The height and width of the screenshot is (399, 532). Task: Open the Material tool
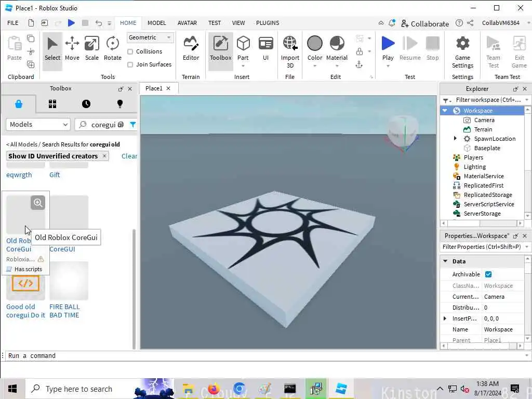pyautogui.click(x=337, y=49)
